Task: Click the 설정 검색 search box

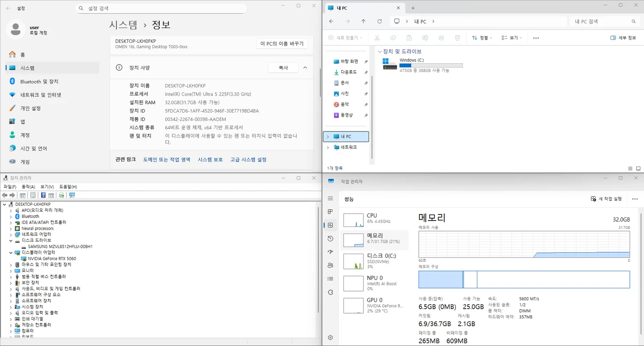Action: (161, 8)
